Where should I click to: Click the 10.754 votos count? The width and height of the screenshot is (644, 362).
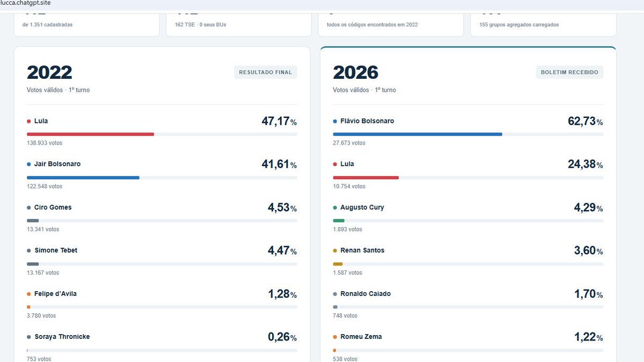pos(349,186)
